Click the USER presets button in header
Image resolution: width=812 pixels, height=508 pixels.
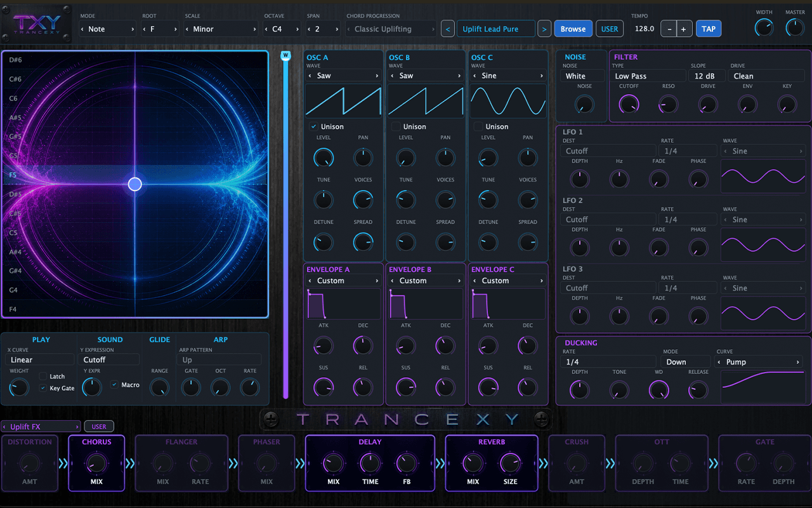[610, 29]
